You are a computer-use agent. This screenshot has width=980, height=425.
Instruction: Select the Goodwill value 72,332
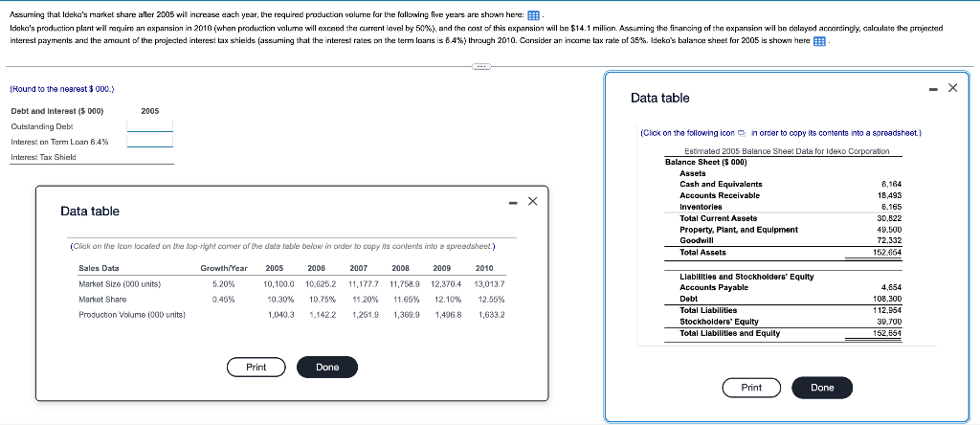coord(889,240)
